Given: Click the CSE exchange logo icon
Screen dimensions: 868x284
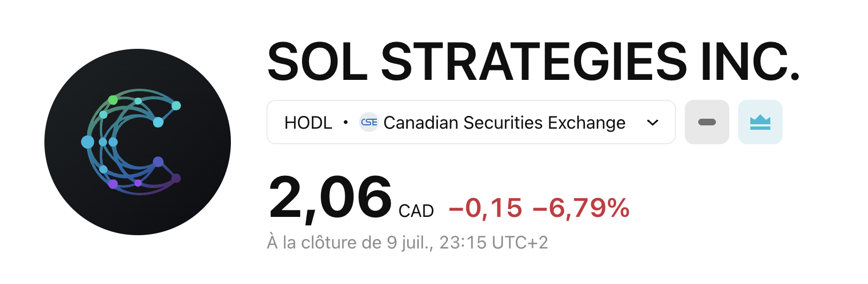Looking at the screenshot, I should (369, 122).
